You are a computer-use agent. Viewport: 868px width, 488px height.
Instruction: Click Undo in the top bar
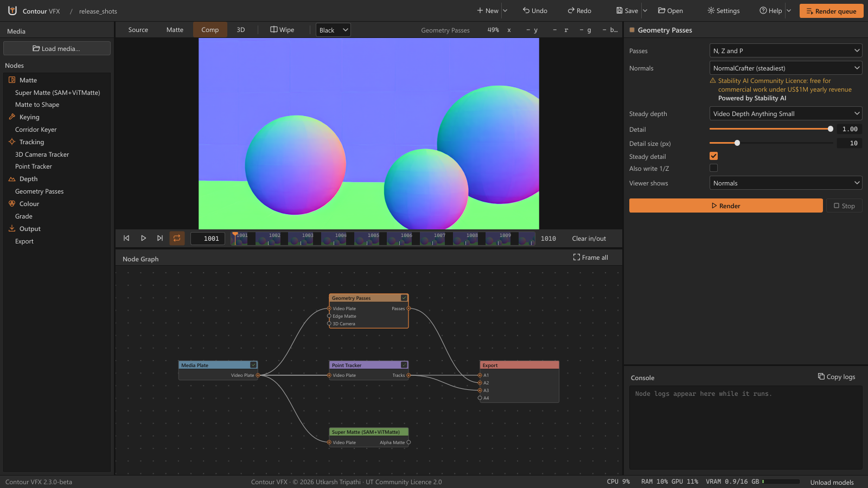[x=535, y=10]
